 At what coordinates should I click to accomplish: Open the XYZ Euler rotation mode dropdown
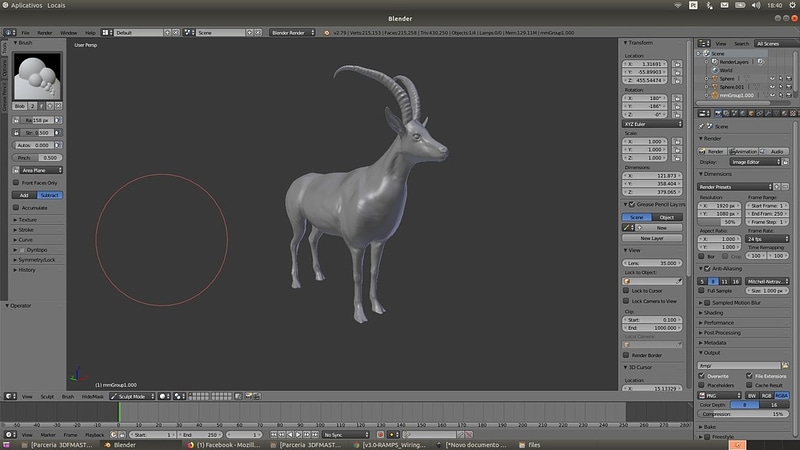coord(652,124)
